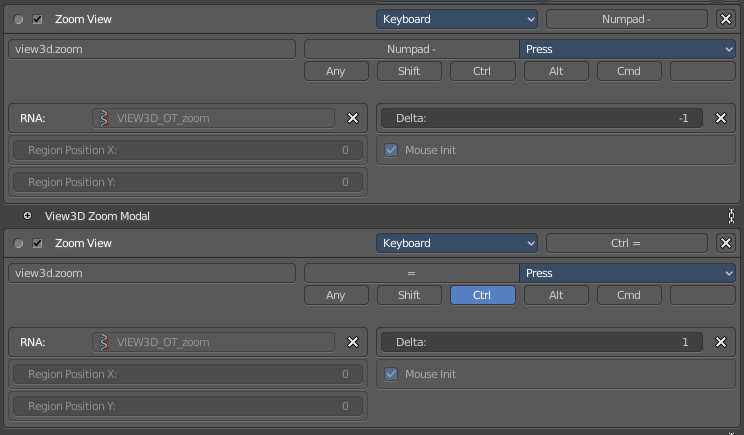The image size is (744, 435).
Task: Open the Press event dropdown in Numpad - entry
Action: click(627, 49)
